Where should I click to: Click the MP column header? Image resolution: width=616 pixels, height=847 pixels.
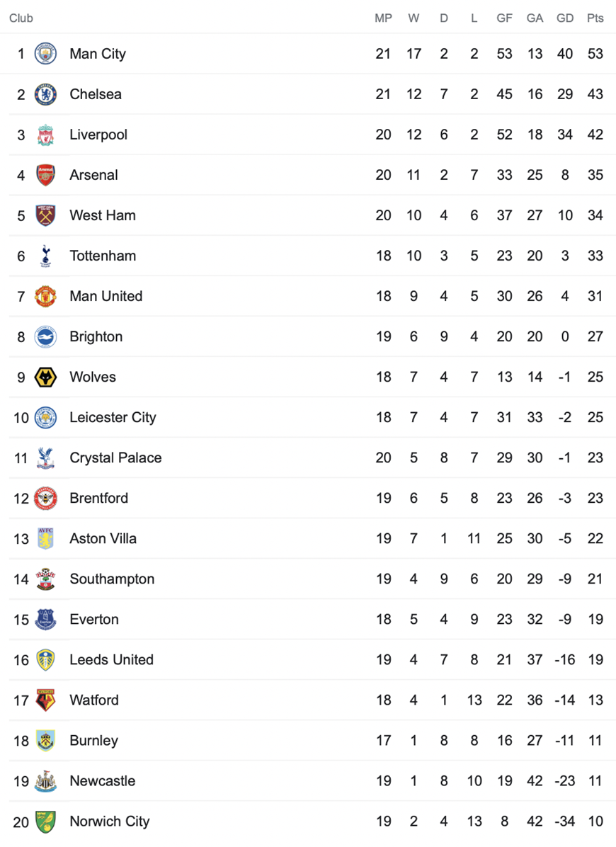(x=383, y=18)
